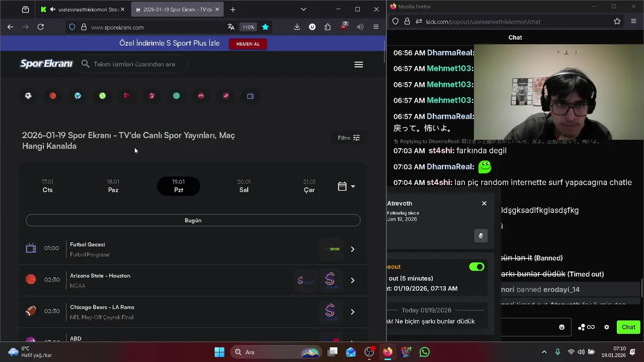Image resolution: width=644 pixels, height=362 pixels.
Task: Click the HEMEN AL promo button
Action: [x=248, y=44]
